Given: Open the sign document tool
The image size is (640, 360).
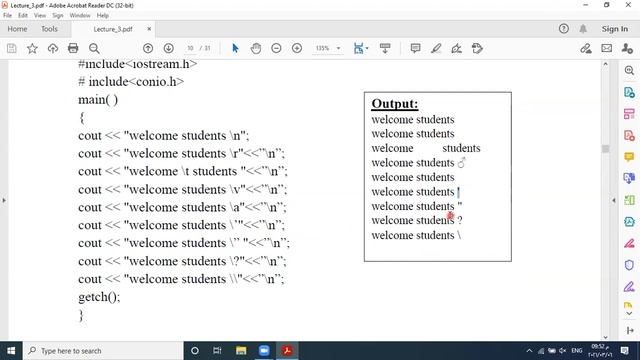Looking at the screenshot, I should pos(456,49).
